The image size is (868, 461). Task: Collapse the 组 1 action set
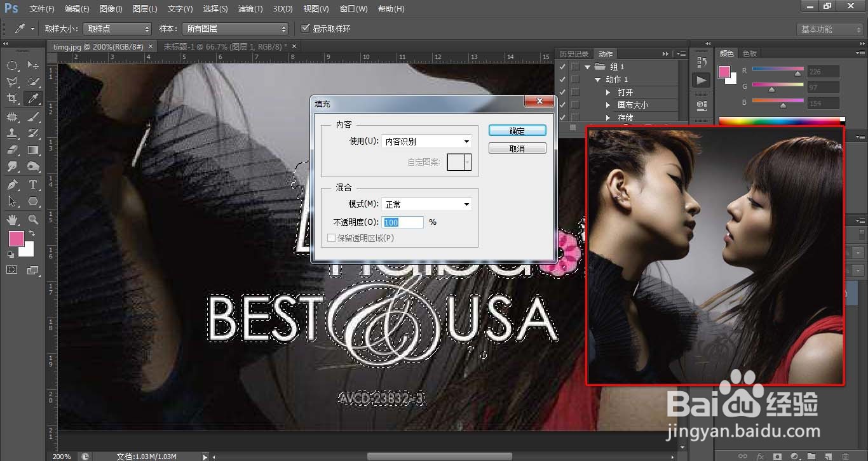point(588,67)
